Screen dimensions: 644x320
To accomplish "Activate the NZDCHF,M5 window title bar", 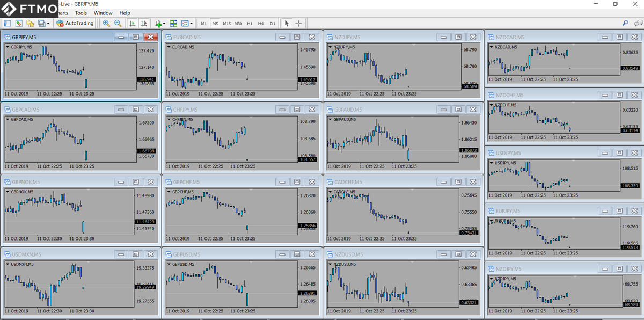I will coord(564,95).
